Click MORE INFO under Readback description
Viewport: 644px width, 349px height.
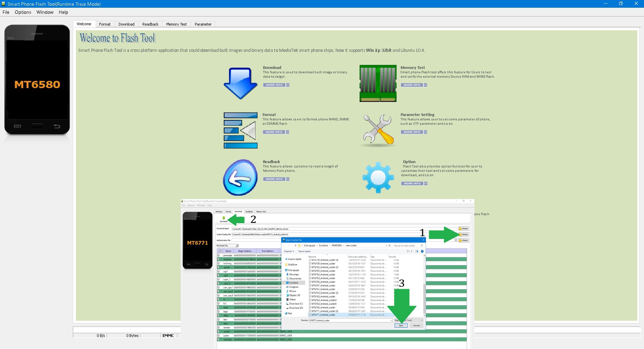[x=274, y=179]
